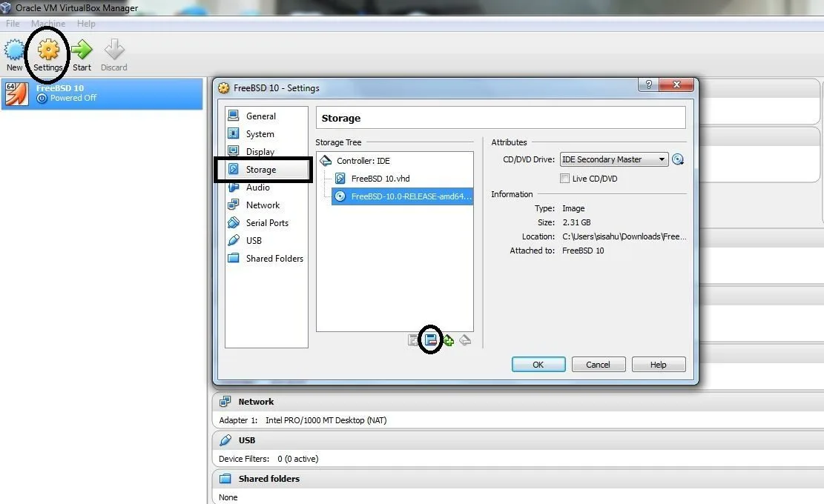Click Shared folders section header in details
This screenshot has height=504, width=824.
518,478
